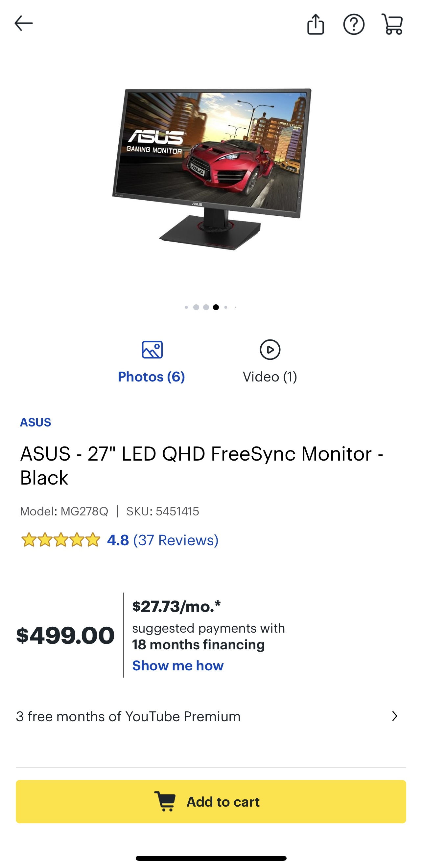This screenshot has height=868, width=422.
Task: Switch to the Video (1) tab
Action: [270, 376]
